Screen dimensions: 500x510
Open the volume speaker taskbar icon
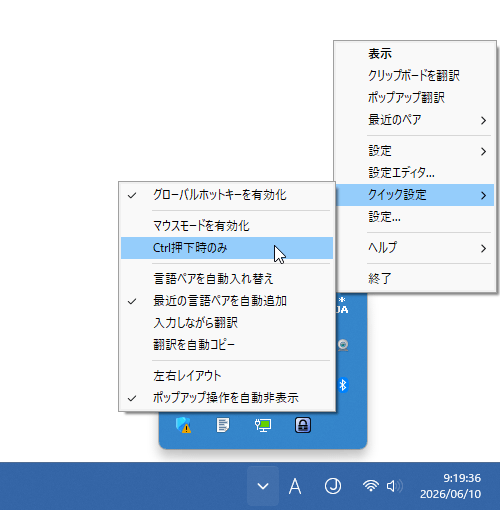point(394,486)
